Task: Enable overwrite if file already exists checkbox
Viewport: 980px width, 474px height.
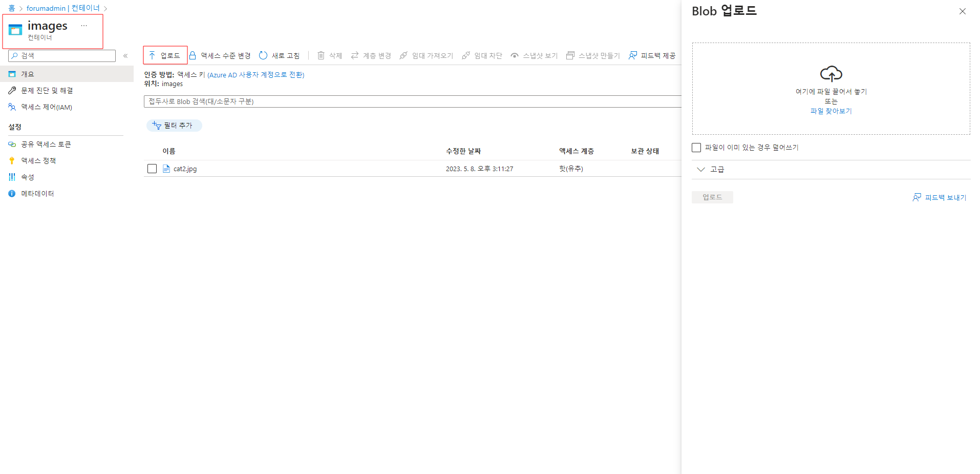Action: (696, 148)
